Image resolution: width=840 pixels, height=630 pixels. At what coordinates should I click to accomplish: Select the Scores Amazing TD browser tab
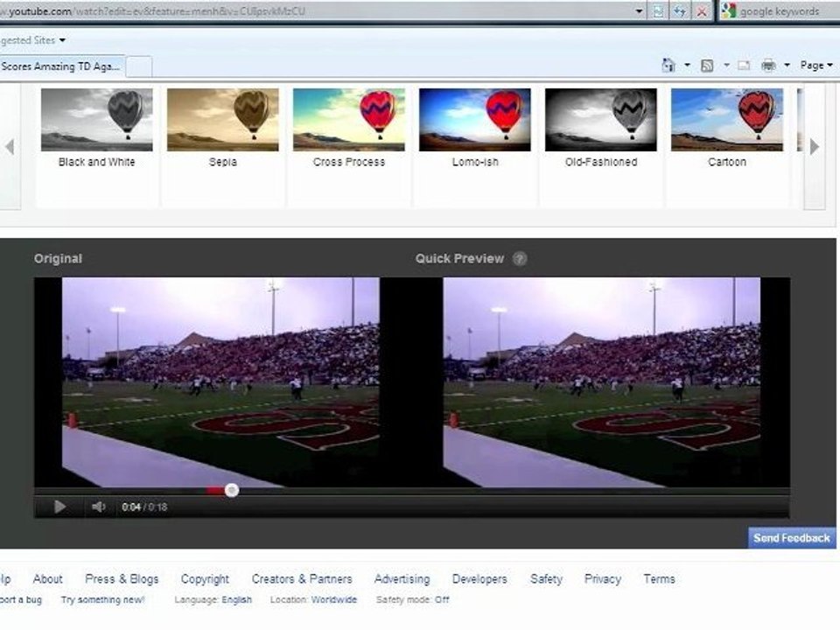pos(63,67)
